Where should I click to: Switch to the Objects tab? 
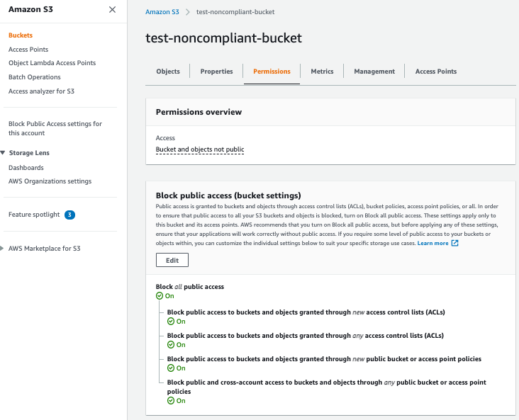[x=168, y=72]
